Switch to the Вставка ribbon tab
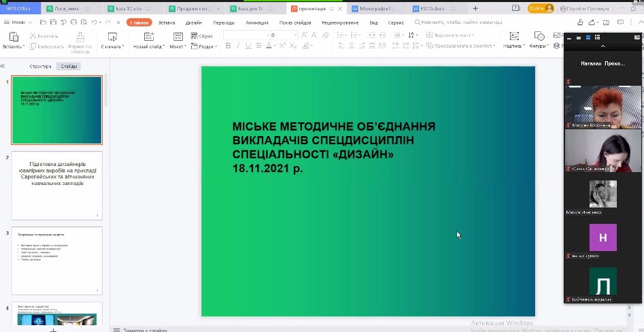 coord(167,22)
